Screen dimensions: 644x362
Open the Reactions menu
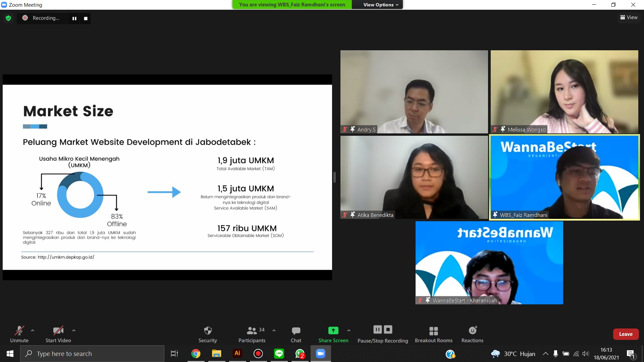pos(472,331)
